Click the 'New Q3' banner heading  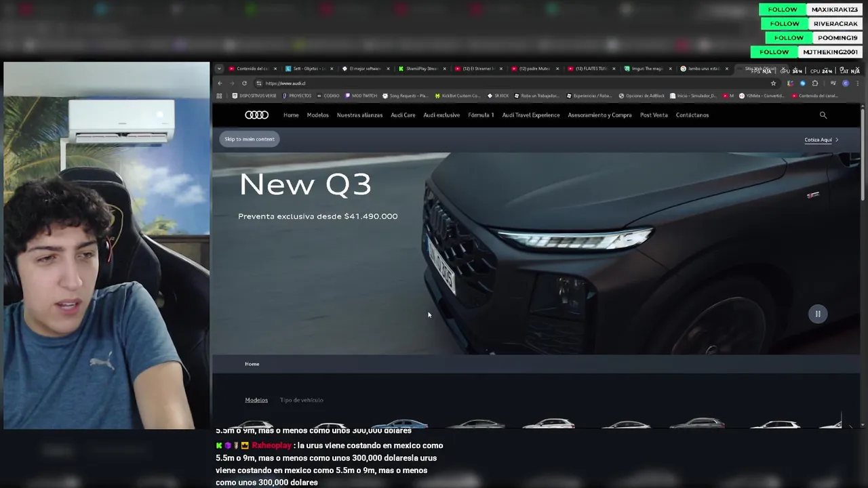305,184
